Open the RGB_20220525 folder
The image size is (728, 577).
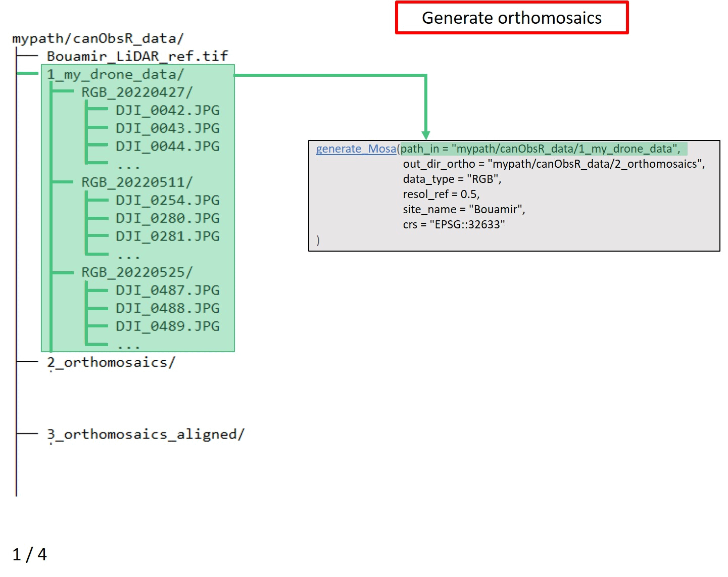tap(137, 272)
